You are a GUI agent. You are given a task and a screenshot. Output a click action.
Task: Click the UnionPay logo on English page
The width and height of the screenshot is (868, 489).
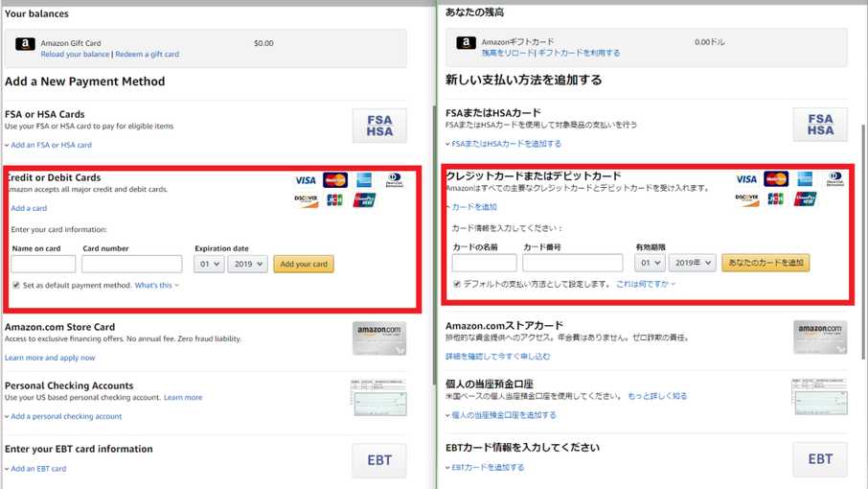point(365,200)
